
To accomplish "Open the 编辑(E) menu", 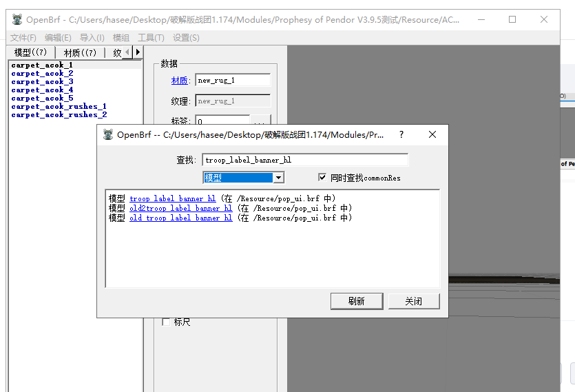I will (x=58, y=38).
